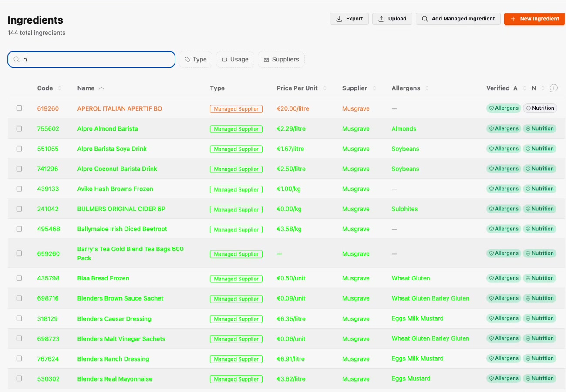Screen dimensions: 566x392
Task: Click Nutrition badge for Barry's Tea row
Action: (x=540, y=253)
